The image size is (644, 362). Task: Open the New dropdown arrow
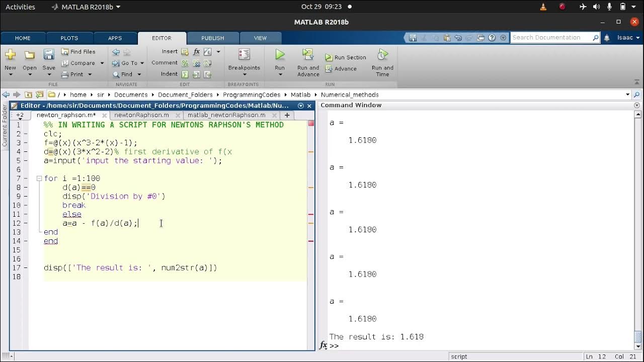click(10, 75)
